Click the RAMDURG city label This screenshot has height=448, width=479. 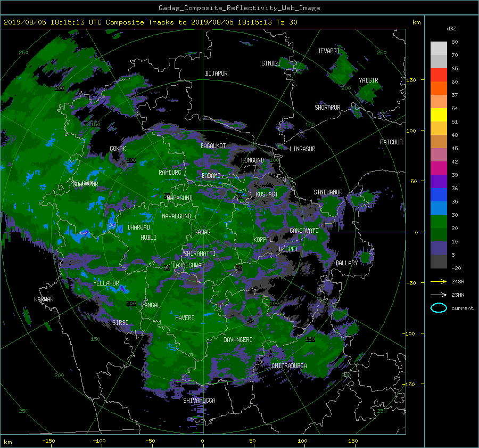tap(170, 173)
